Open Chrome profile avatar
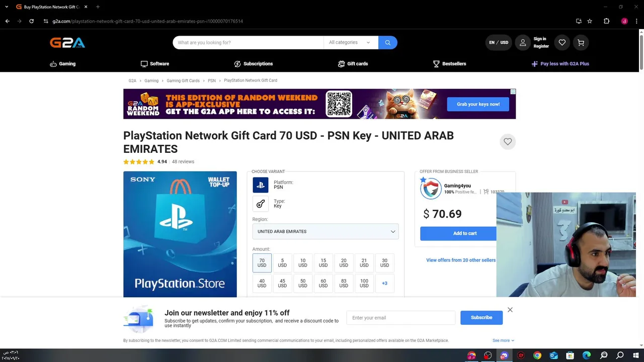Viewport: 644px width, 362px height. [624, 21]
